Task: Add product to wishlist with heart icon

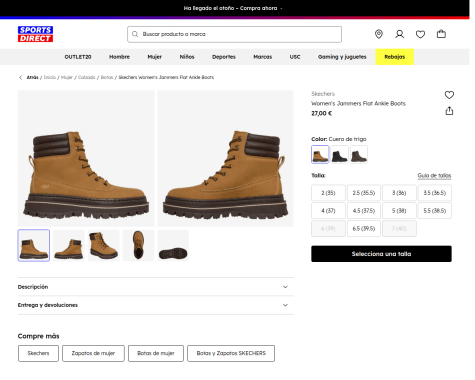Action: [x=449, y=95]
